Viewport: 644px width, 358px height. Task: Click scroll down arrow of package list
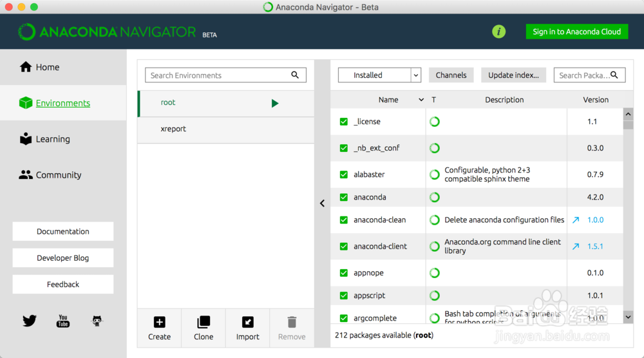pos(628,317)
